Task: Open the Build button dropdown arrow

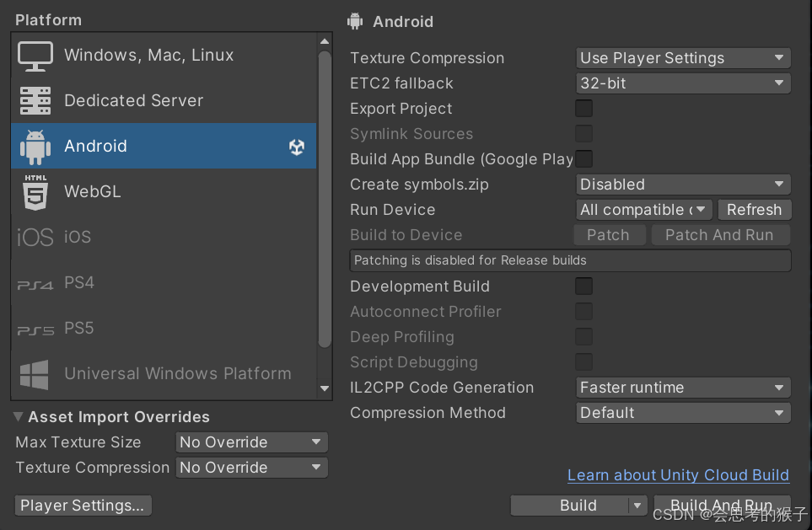Action: (637, 506)
